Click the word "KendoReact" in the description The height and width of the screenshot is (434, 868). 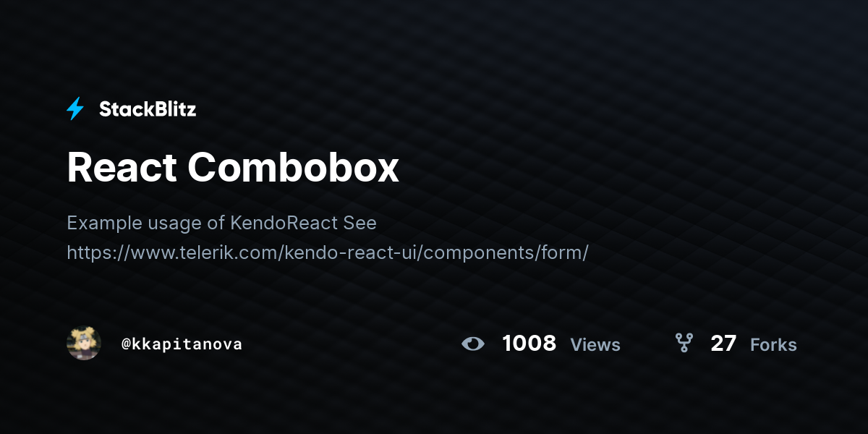click(284, 223)
